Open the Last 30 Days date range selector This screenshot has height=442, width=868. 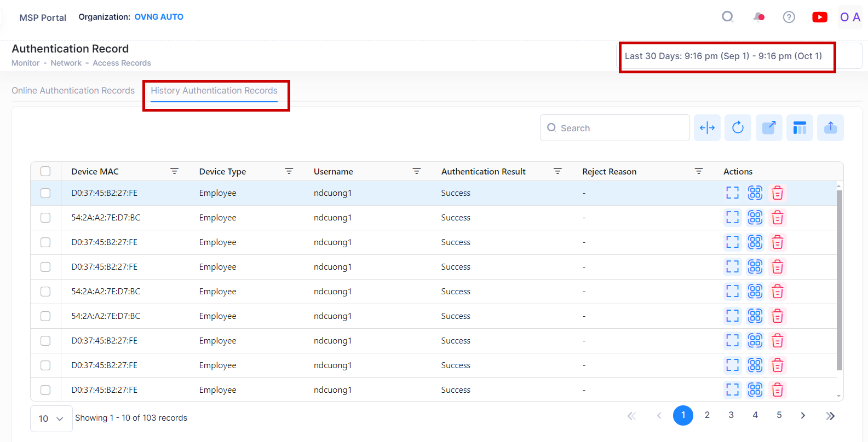[x=723, y=56]
